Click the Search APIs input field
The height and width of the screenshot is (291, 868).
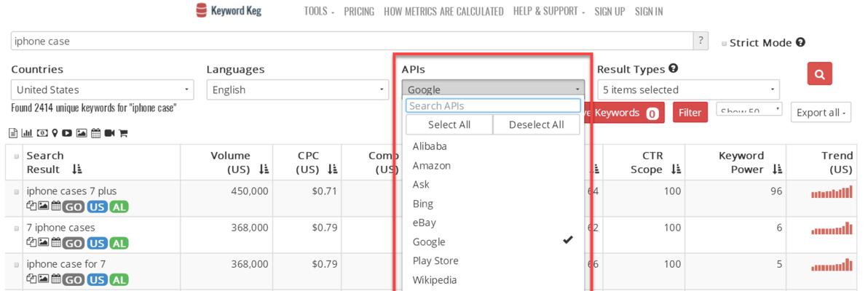(493, 105)
